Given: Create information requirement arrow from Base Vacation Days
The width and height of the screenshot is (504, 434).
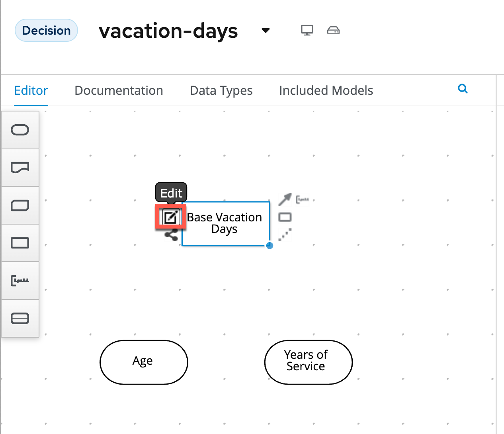Looking at the screenshot, I should coord(285,199).
